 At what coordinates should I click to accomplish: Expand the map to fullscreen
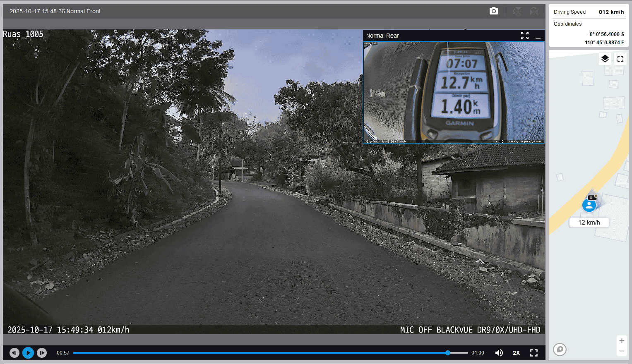[620, 59]
